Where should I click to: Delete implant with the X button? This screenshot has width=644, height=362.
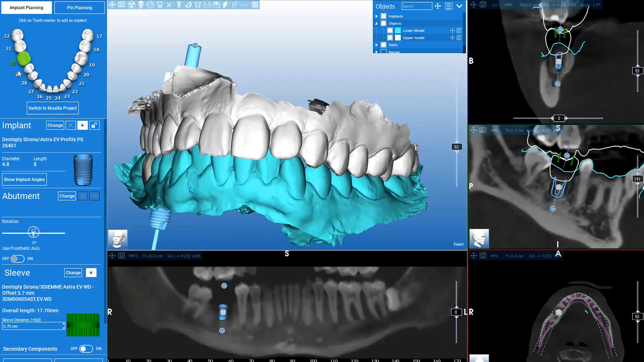click(70, 125)
